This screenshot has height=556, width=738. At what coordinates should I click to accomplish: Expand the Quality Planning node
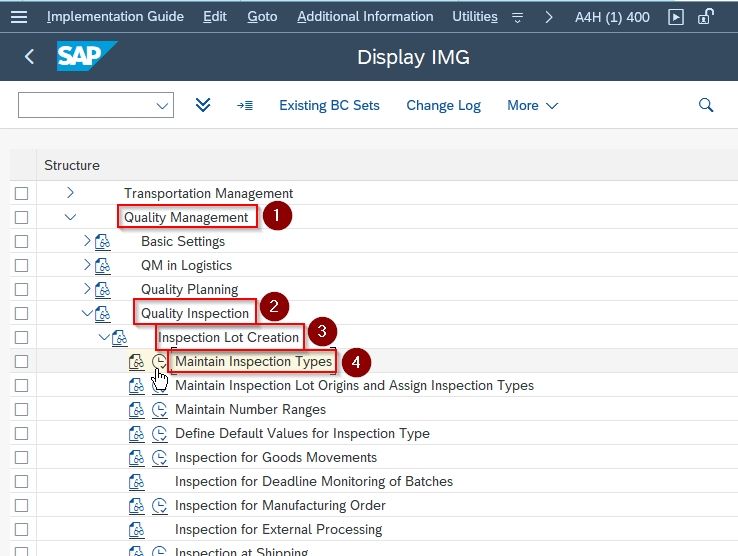coord(87,289)
